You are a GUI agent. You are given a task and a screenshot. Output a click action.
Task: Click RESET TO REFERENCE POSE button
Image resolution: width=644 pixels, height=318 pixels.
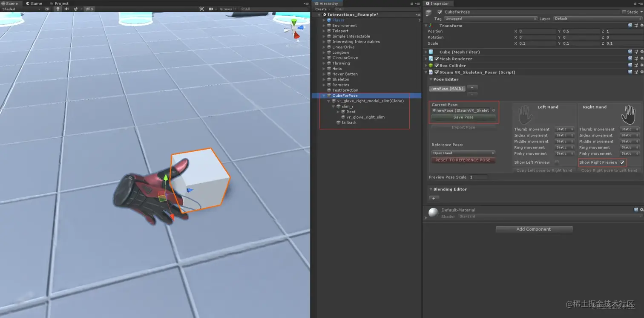click(463, 160)
